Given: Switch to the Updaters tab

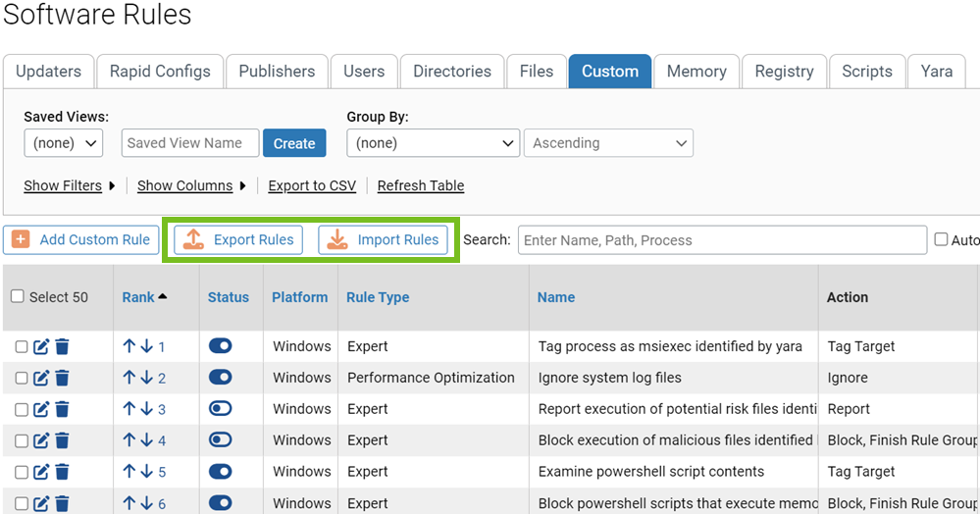Looking at the screenshot, I should [49, 72].
